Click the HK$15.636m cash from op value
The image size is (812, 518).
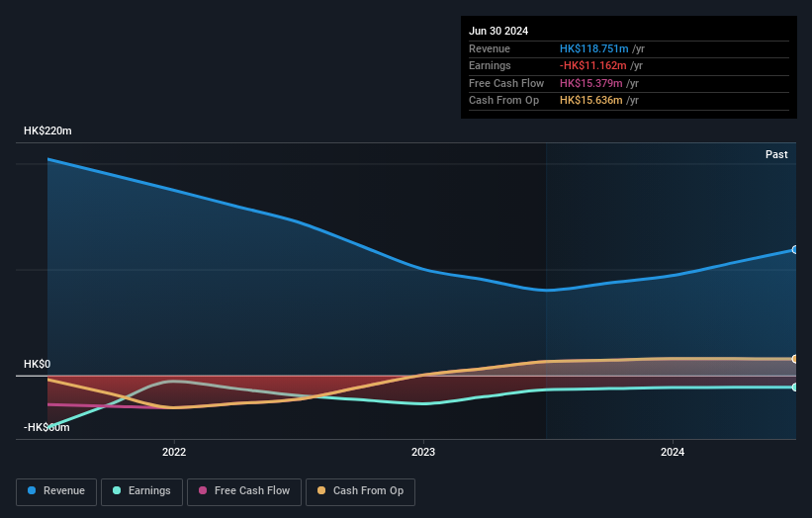590,101
